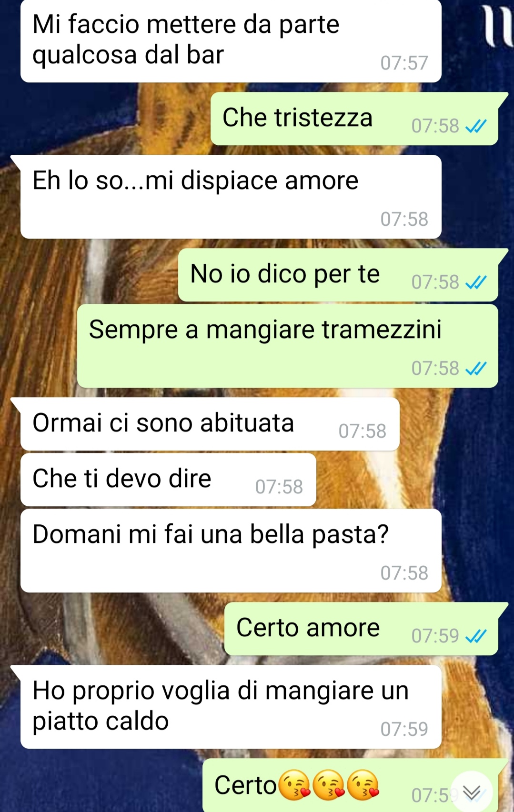Tap the 07:57 timestamp on first message
Screen dimensions: 514x812
[x=404, y=63]
